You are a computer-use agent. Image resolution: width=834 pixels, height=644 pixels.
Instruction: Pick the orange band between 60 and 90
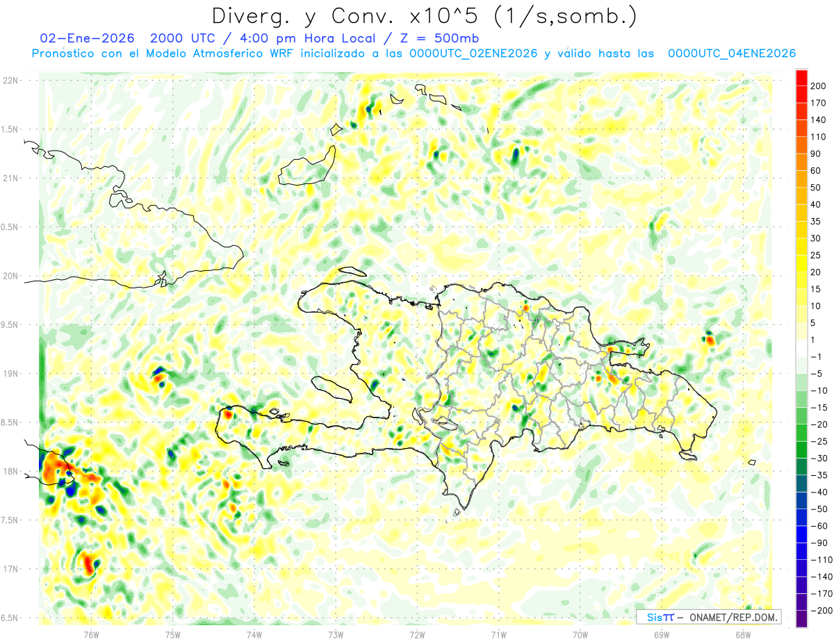coord(801,163)
